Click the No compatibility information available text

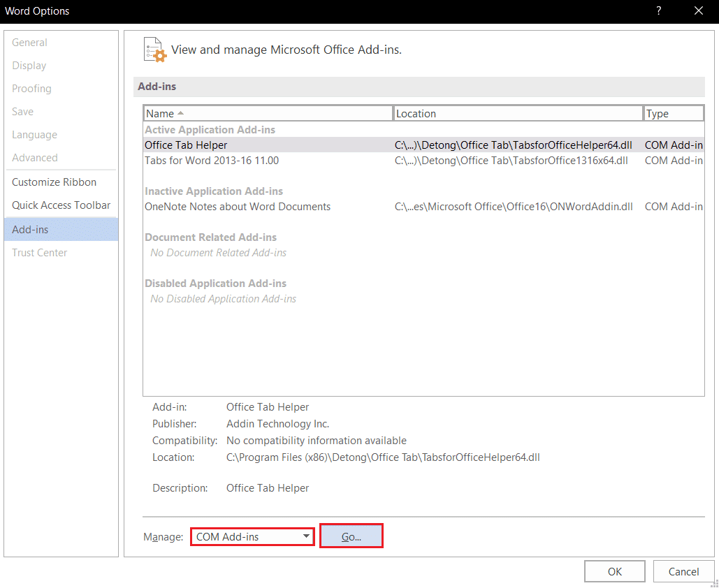pos(317,441)
